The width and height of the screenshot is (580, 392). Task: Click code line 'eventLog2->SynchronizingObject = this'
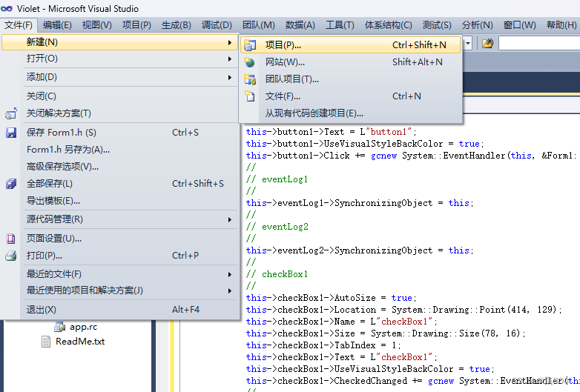pos(360,250)
